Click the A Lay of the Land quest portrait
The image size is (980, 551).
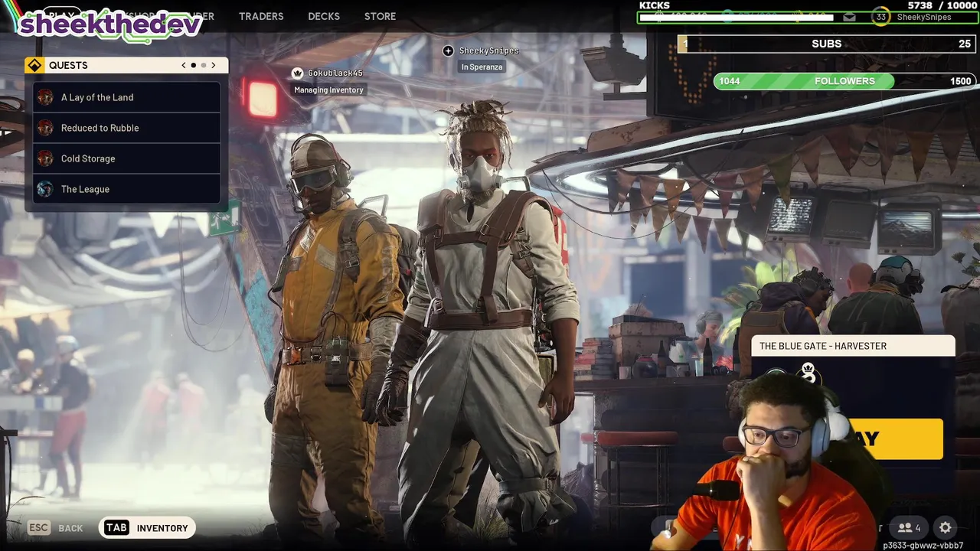point(45,97)
